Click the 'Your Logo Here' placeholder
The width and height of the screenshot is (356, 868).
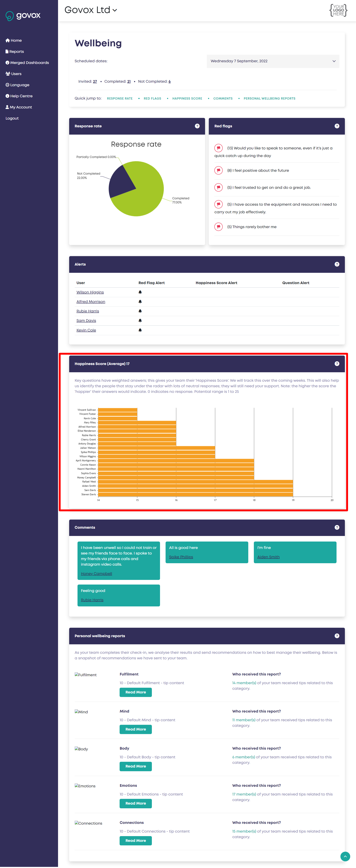click(x=338, y=10)
